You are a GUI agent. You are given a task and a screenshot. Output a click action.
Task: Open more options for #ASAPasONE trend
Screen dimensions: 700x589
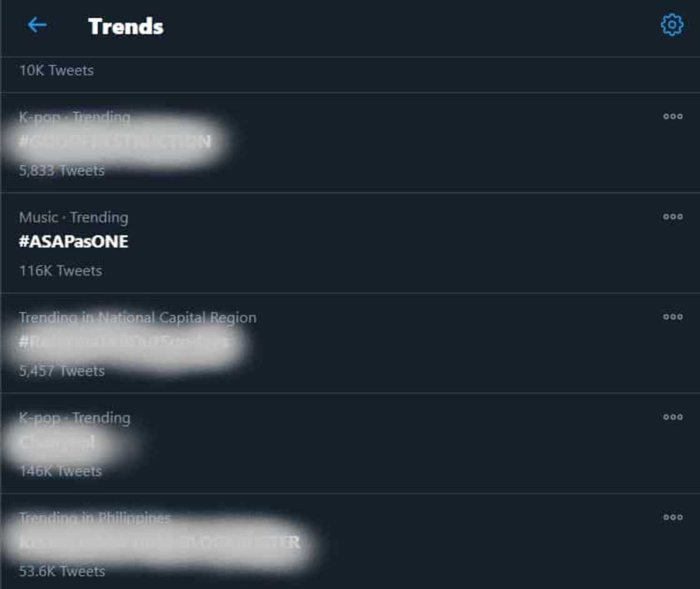(x=672, y=217)
